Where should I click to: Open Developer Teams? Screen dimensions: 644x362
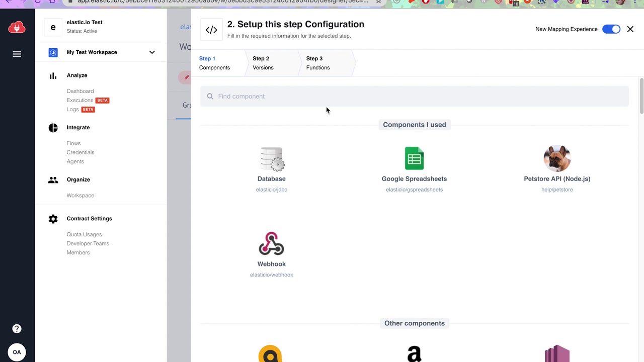click(x=88, y=243)
